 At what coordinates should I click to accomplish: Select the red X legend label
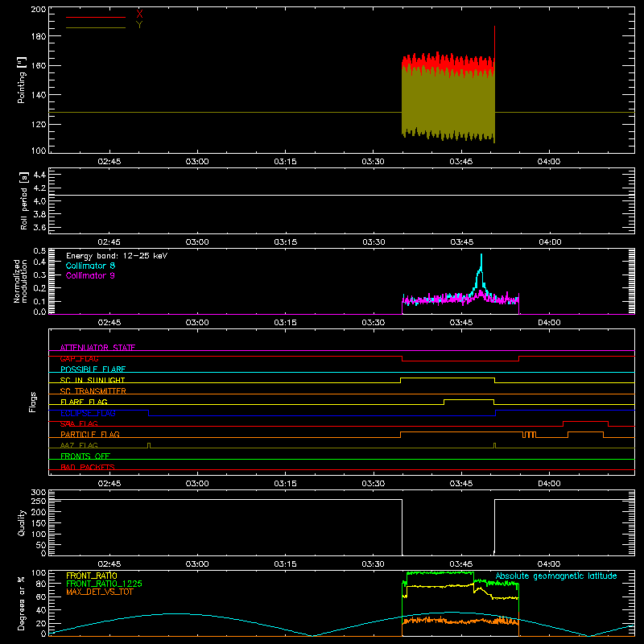coord(139,14)
